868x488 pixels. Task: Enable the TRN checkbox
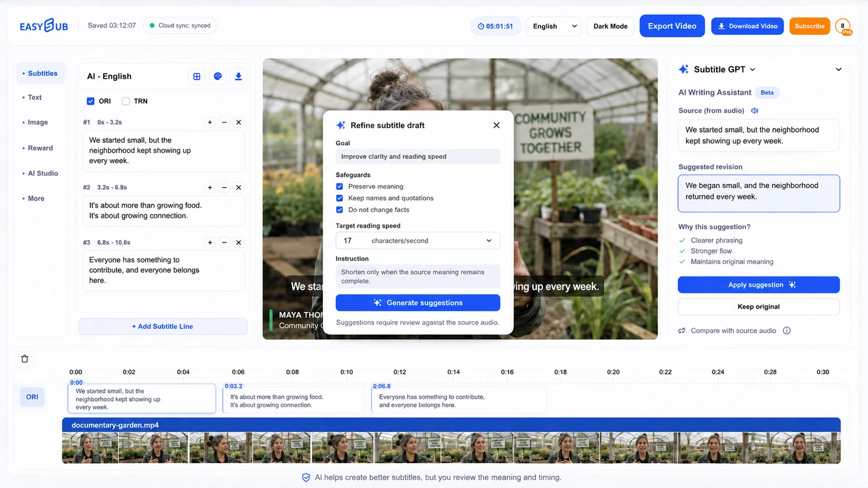point(126,101)
